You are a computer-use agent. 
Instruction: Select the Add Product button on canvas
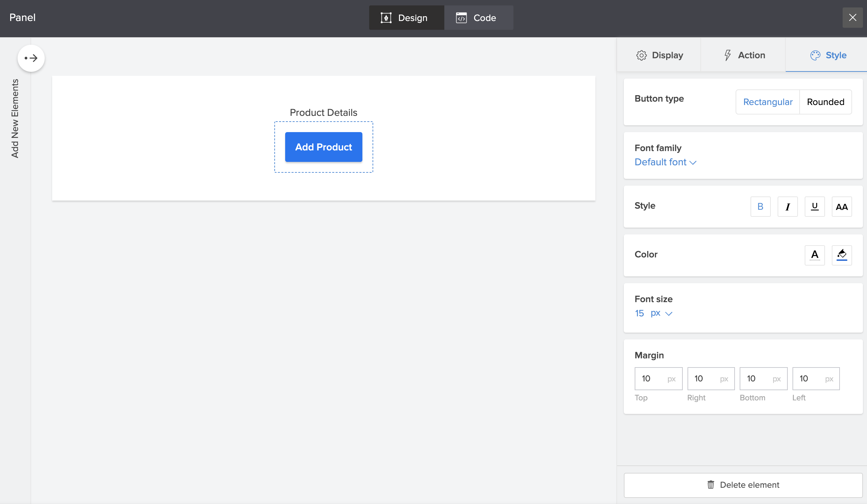point(323,147)
